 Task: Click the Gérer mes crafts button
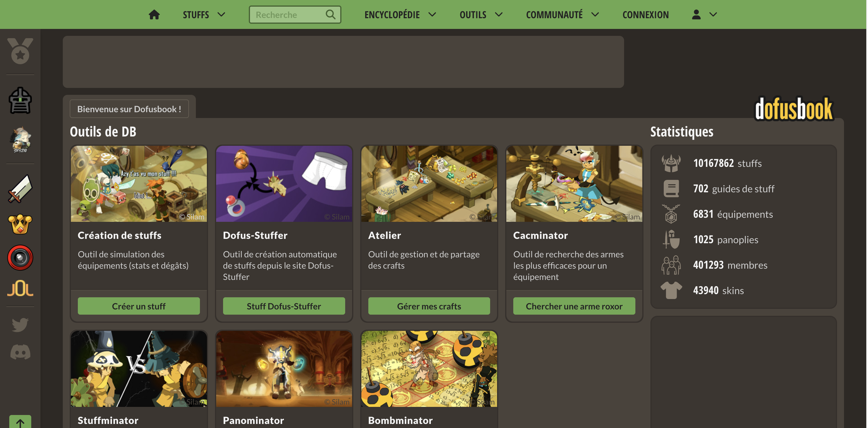(x=429, y=306)
